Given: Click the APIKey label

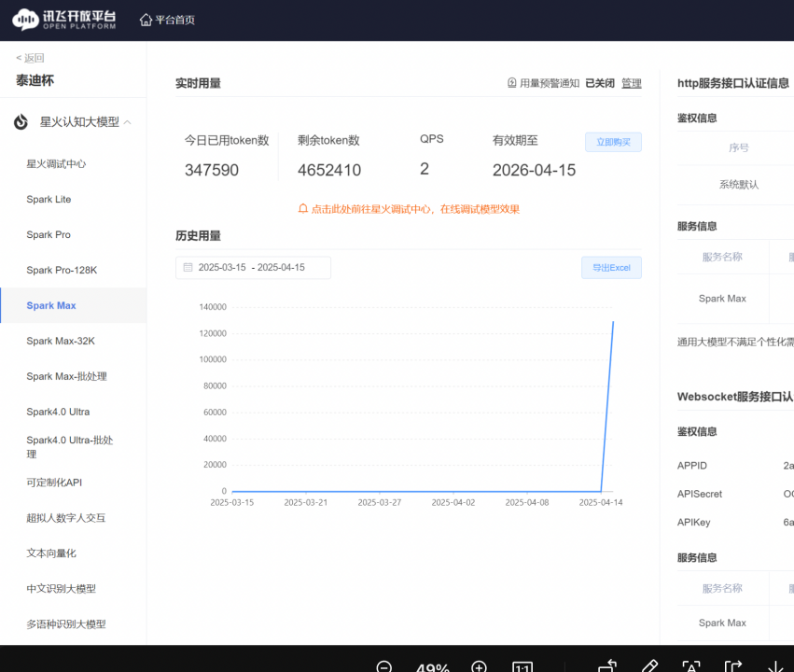Looking at the screenshot, I should [694, 522].
